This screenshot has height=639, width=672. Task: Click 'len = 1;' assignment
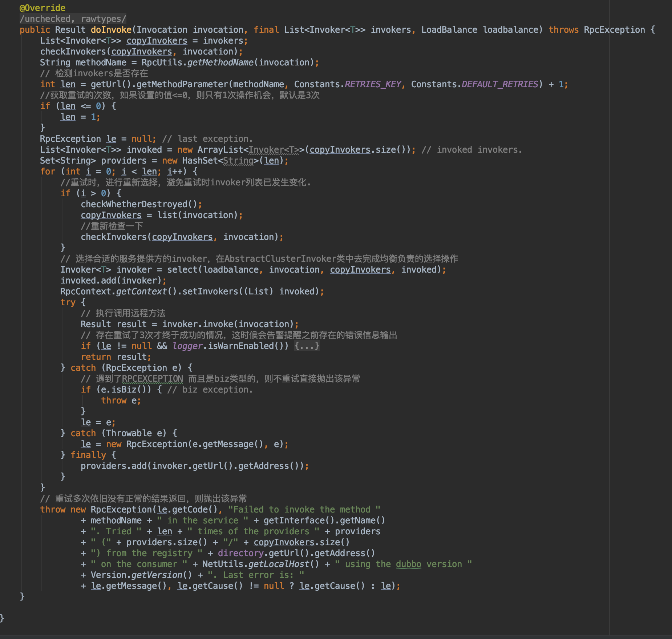coord(80,117)
